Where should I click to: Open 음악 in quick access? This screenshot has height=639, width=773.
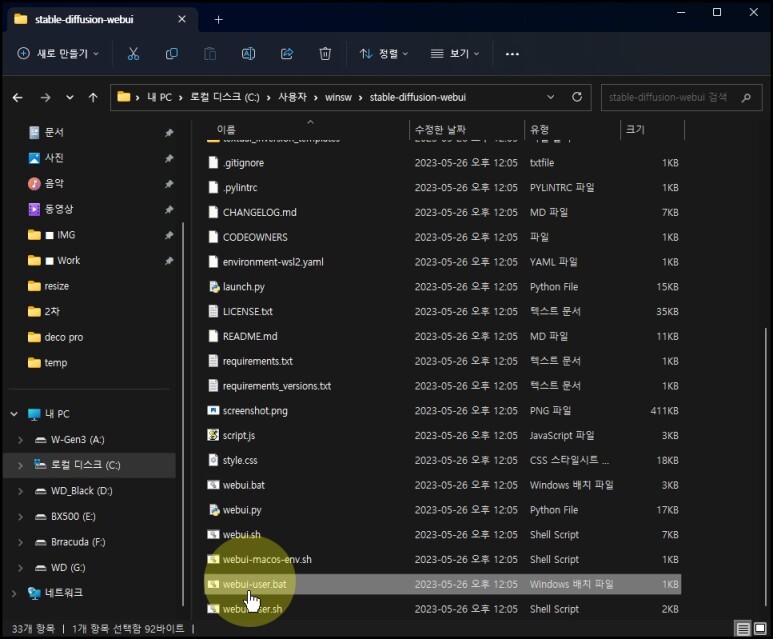(54, 183)
